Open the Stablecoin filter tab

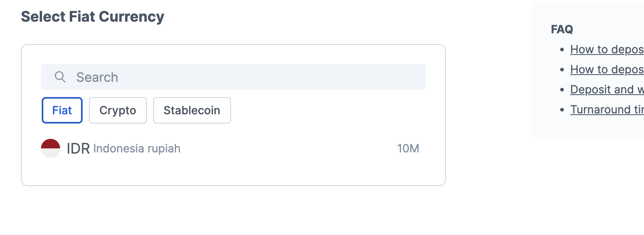coord(192,110)
